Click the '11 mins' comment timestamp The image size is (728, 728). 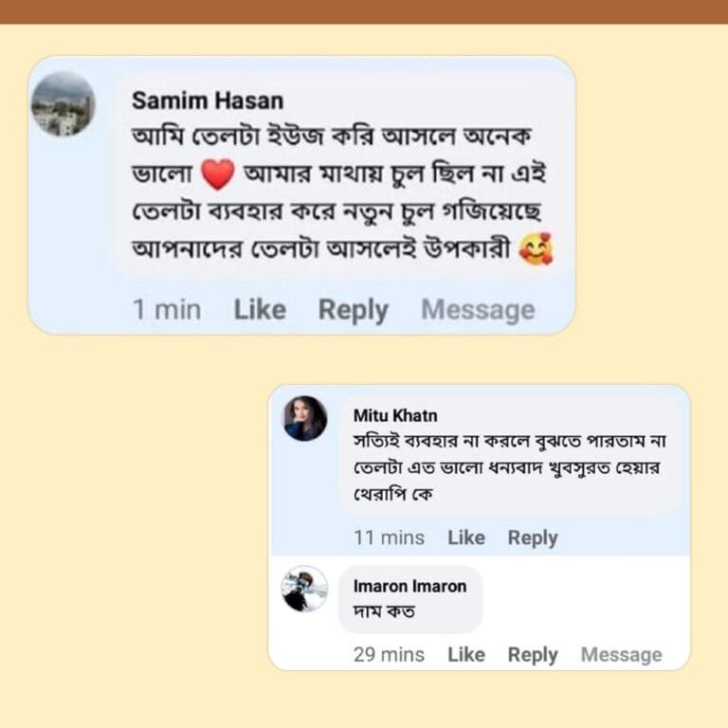coord(389,537)
